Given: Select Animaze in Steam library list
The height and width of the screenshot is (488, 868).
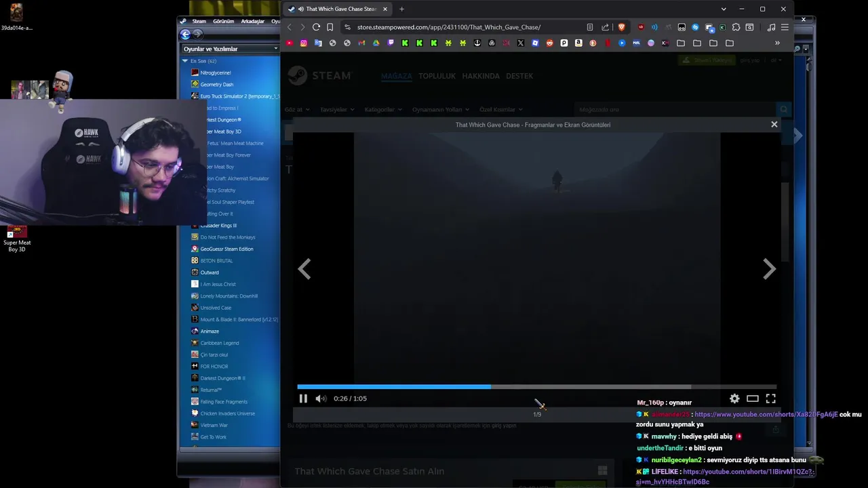Looking at the screenshot, I should tap(210, 331).
